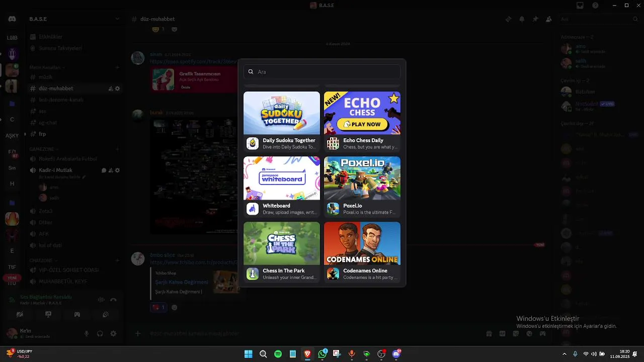Open the og-chat channel
This screenshot has width=644, height=362.
pyautogui.click(x=75, y=123)
